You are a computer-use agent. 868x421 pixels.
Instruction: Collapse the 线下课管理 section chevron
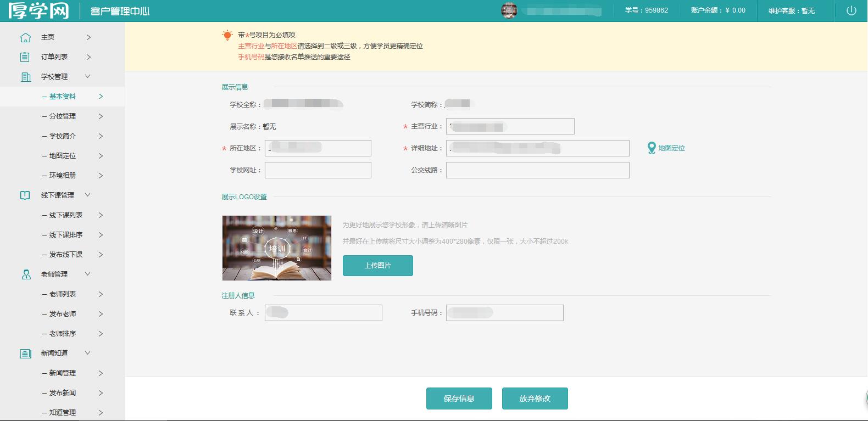88,195
